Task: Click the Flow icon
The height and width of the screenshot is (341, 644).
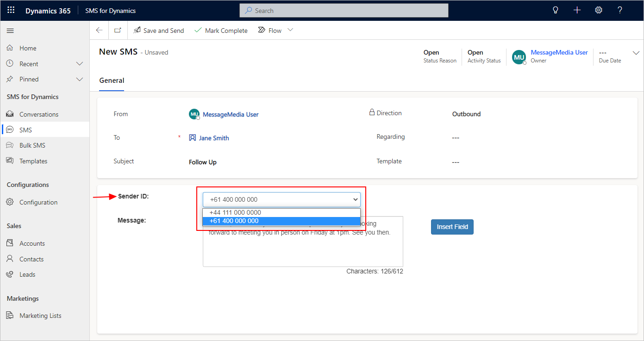Action: (x=261, y=30)
